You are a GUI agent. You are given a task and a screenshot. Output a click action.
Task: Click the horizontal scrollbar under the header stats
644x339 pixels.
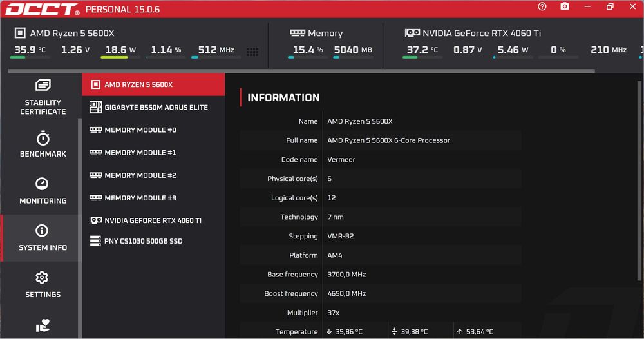[x=301, y=71]
